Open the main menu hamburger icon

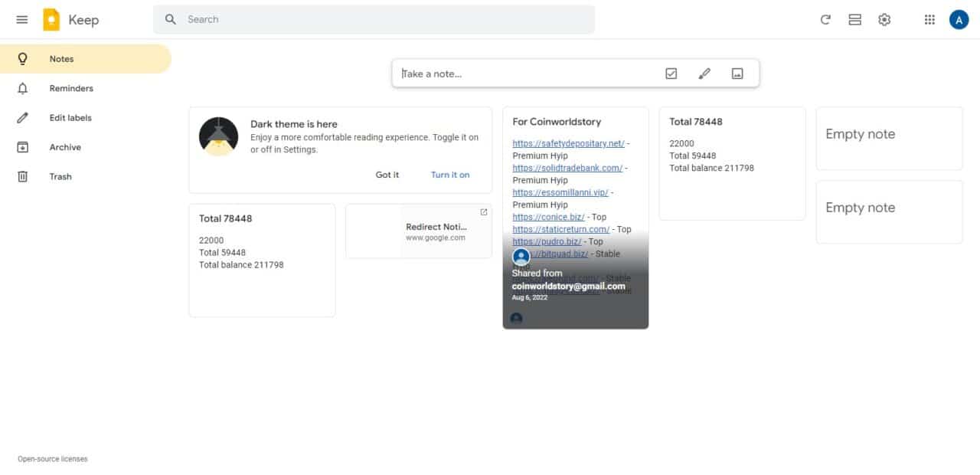coord(22,20)
